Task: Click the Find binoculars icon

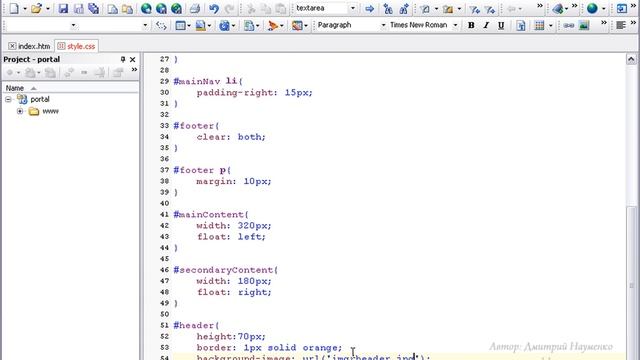Action: 388,8
